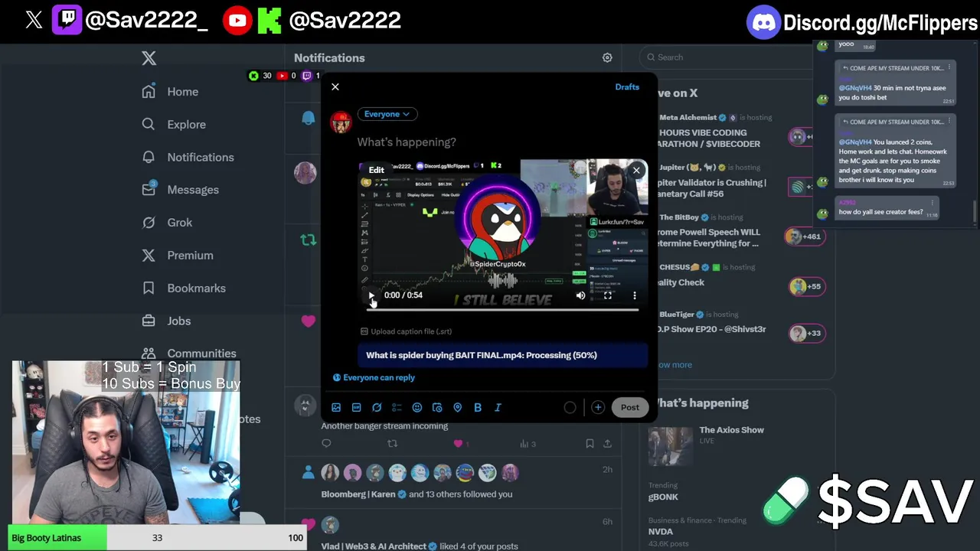This screenshot has width=980, height=551.
Task: Click the video progress bar
Action: (x=502, y=309)
